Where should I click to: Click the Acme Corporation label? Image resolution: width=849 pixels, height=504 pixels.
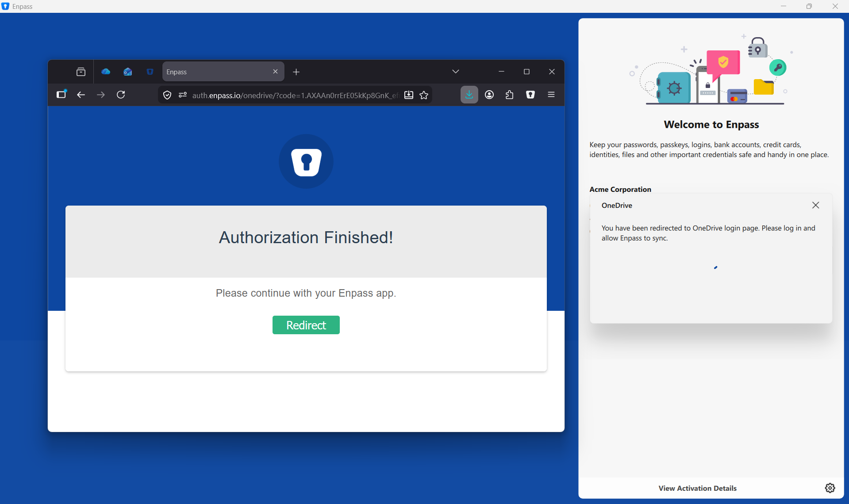point(620,189)
